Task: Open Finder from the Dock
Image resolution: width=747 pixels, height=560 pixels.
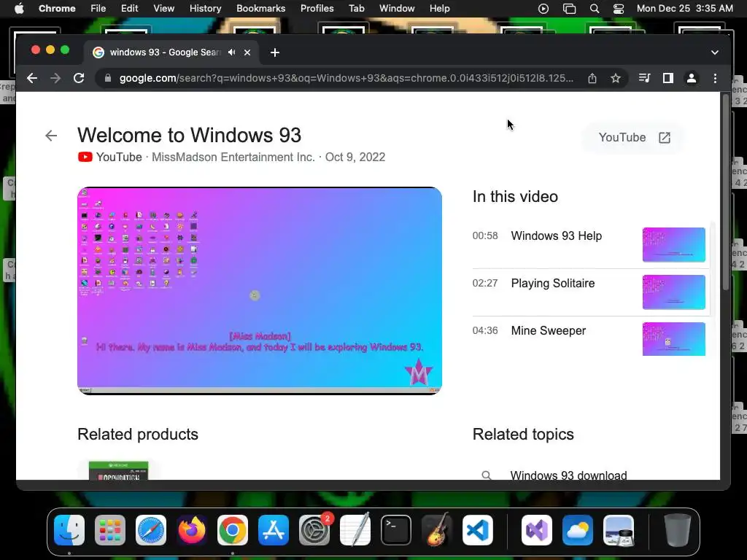Action: pos(69,530)
